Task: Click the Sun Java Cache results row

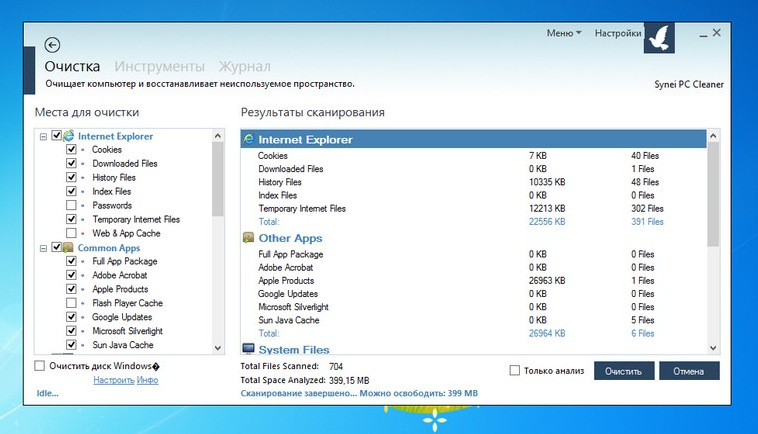Action: (x=473, y=320)
